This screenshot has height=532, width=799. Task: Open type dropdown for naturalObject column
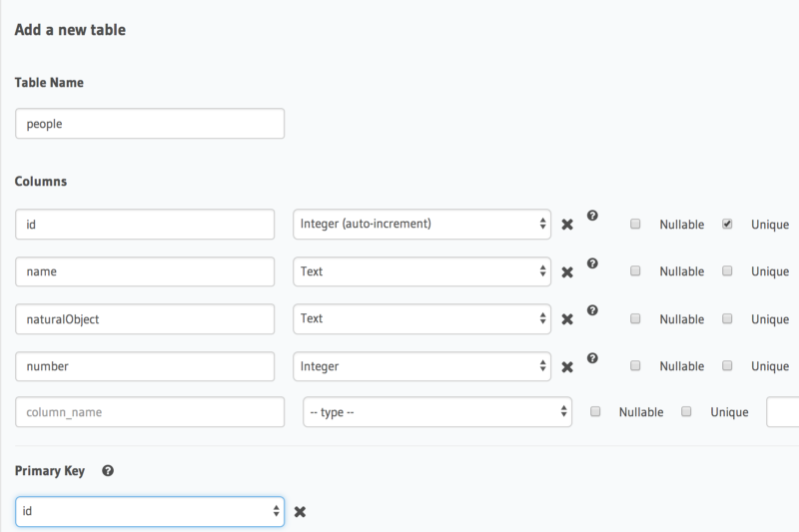421,319
